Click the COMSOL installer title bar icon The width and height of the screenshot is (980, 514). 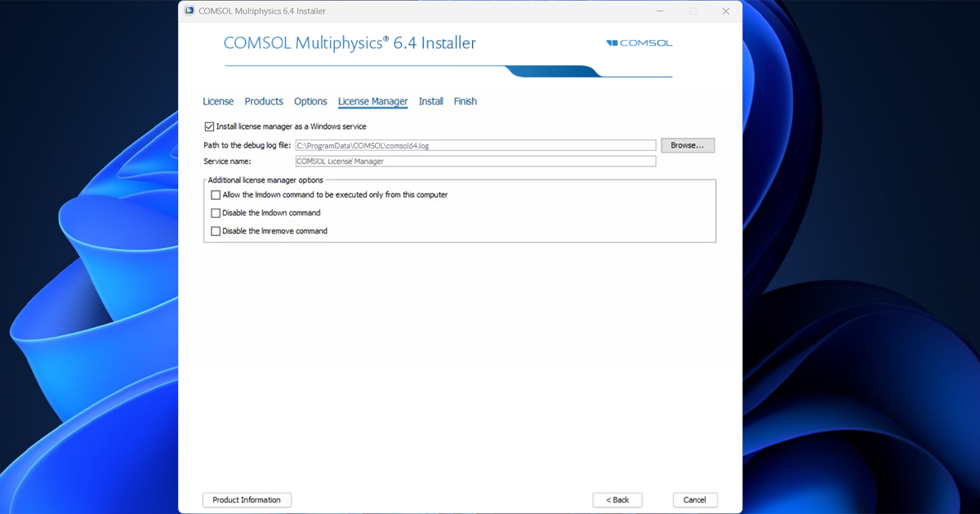pyautogui.click(x=189, y=11)
